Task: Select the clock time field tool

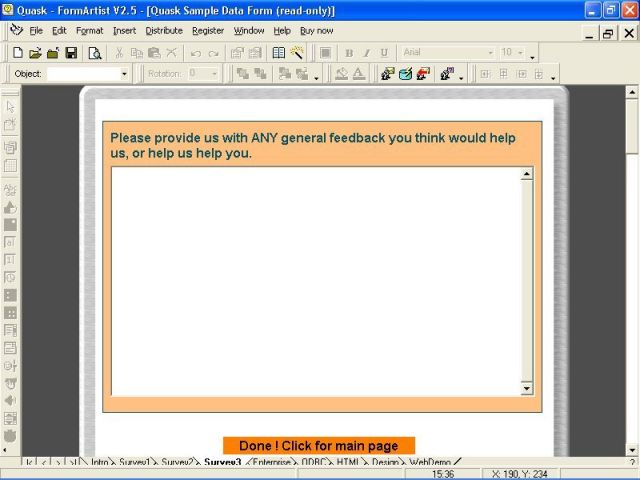Action: (10, 278)
